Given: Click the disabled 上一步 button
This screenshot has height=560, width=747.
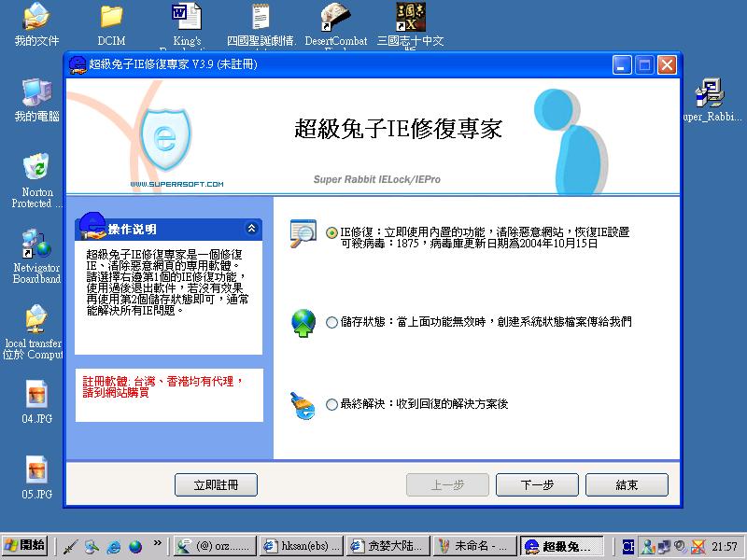Looking at the screenshot, I should click(447, 484).
